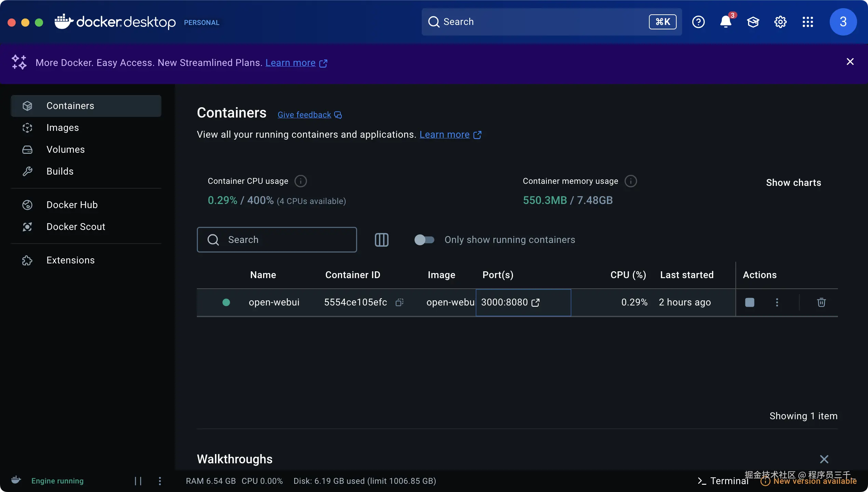Click the Show charts expander
Screen dimensions: 868x492
(793, 183)
